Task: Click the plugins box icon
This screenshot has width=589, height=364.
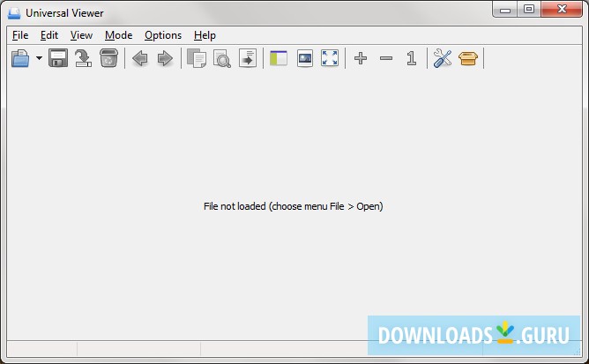Action: tap(468, 58)
